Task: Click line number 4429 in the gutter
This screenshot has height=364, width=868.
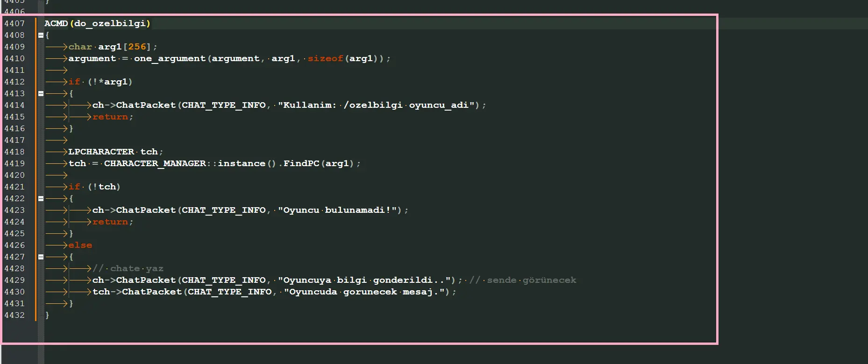Action: pos(14,280)
